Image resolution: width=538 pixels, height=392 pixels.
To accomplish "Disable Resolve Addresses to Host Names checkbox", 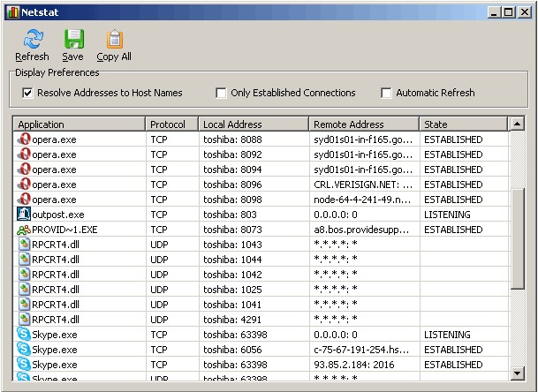I will 27,93.
